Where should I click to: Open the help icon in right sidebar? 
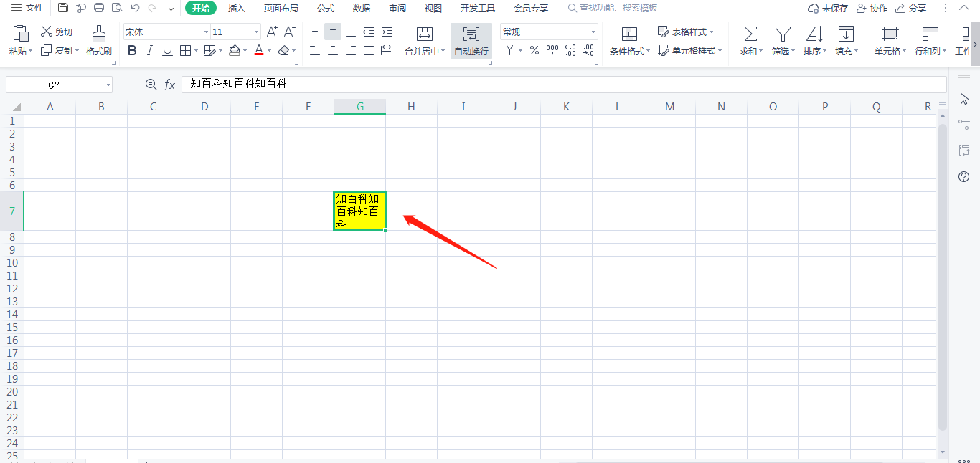coord(964,176)
